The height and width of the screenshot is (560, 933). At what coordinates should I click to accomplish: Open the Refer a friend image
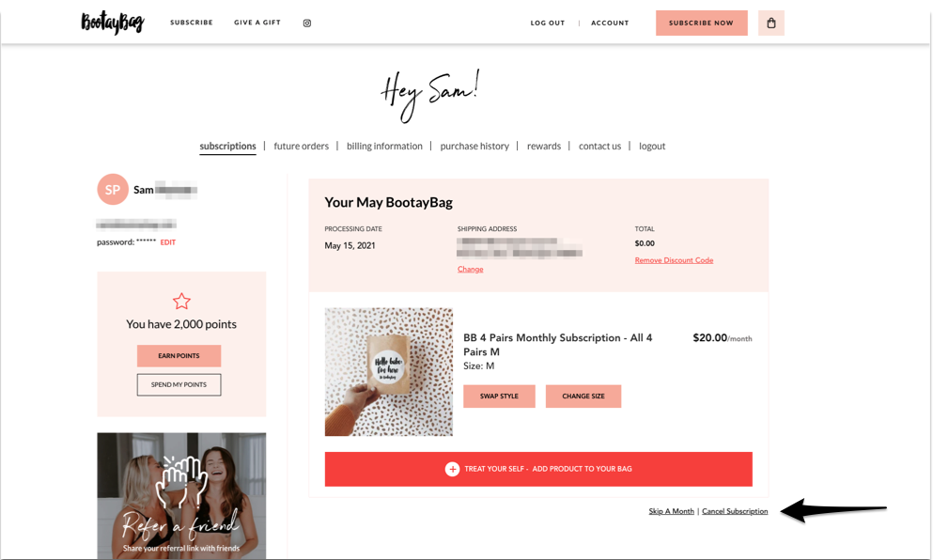181,496
